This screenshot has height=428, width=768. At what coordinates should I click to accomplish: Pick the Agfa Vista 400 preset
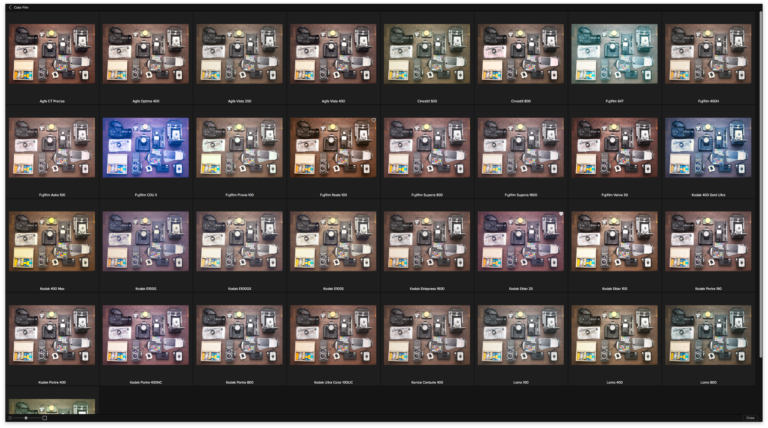point(333,54)
